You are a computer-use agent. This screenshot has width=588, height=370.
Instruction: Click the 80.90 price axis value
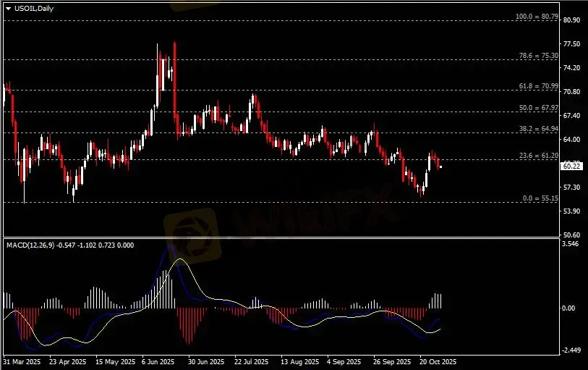click(x=571, y=20)
